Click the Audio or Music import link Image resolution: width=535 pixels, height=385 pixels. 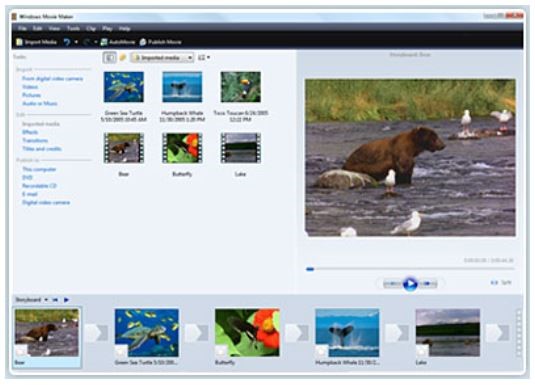pyautogui.click(x=40, y=103)
